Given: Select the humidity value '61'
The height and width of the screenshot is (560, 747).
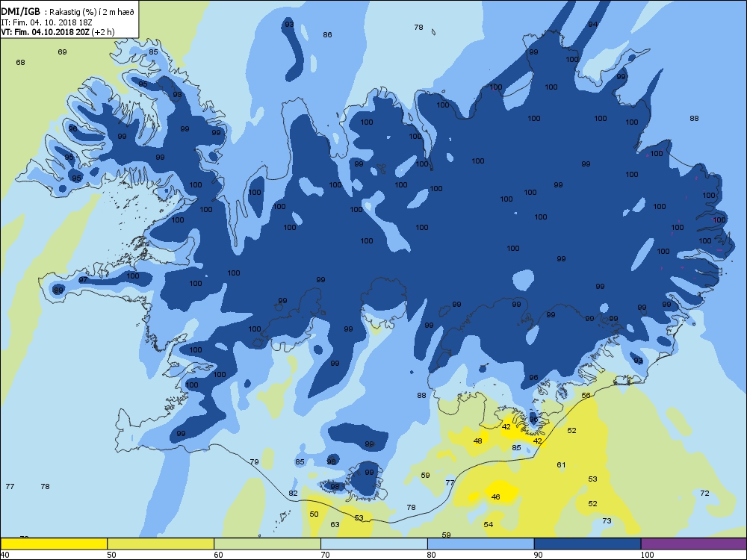Looking at the screenshot, I should coord(561,464).
